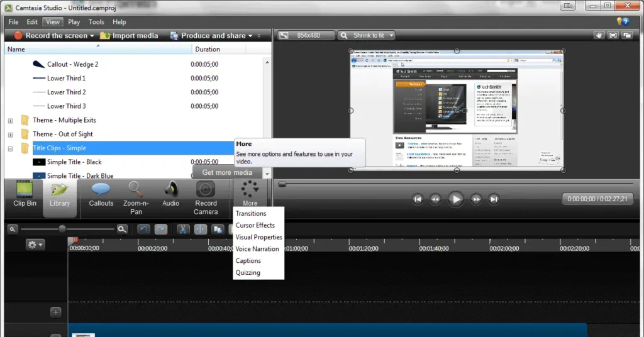Choose Cursor Effects from the More menu
This screenshot has height=337, width=644.
coord(255,225)
